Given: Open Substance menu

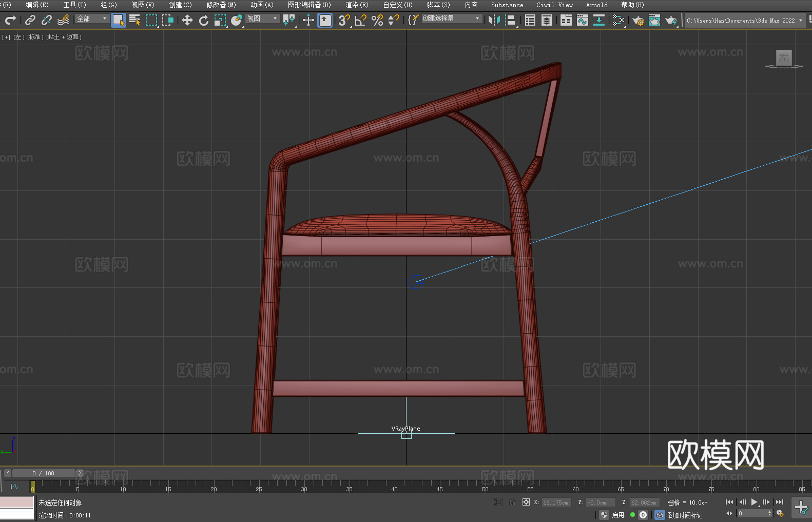Looking at the screenshot, I should [x=507, y=5].
